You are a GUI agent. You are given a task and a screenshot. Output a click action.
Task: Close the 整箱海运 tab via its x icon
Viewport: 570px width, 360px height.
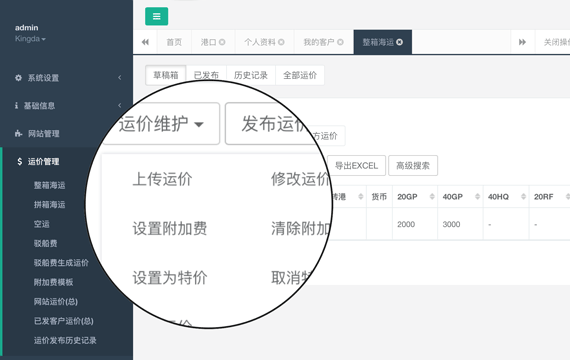pos(400,42)
